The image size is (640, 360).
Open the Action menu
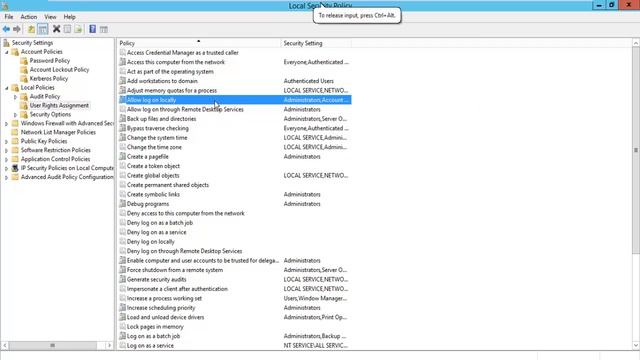(29, 17)
